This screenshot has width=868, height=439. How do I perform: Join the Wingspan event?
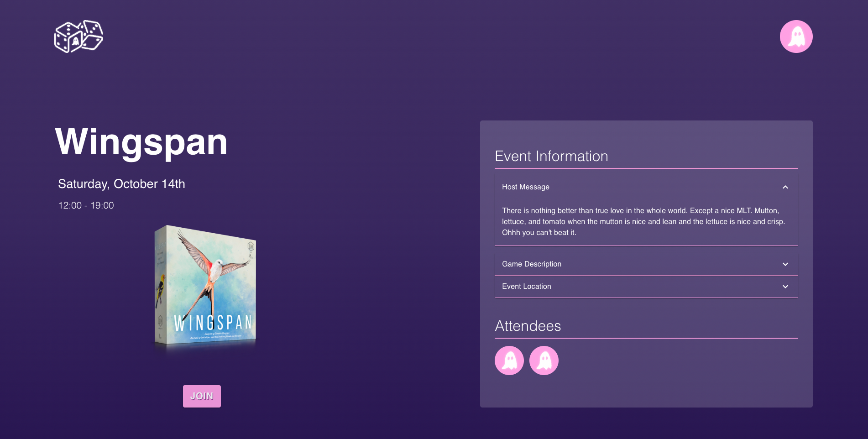point(202,396)
